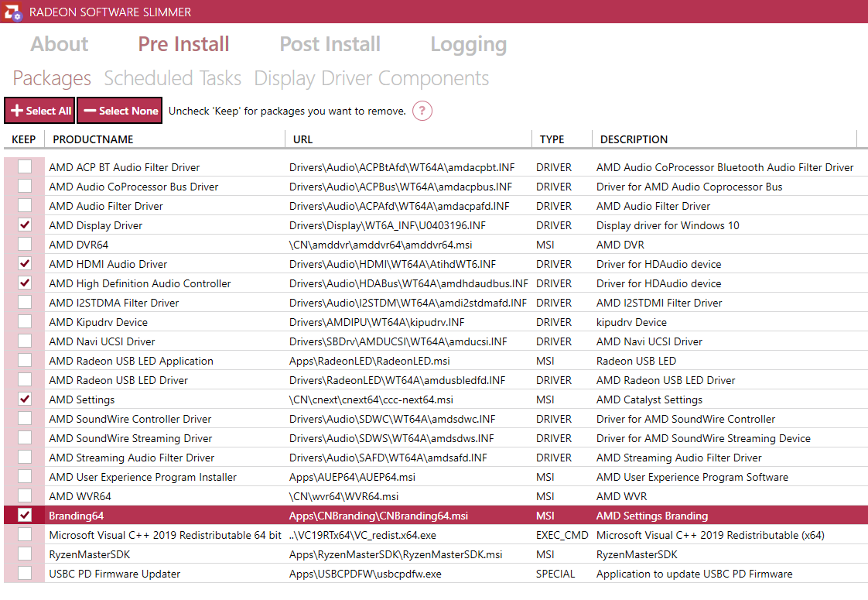
Task: Open Display Driver Components sub-tab
Action: pos(371,79)
